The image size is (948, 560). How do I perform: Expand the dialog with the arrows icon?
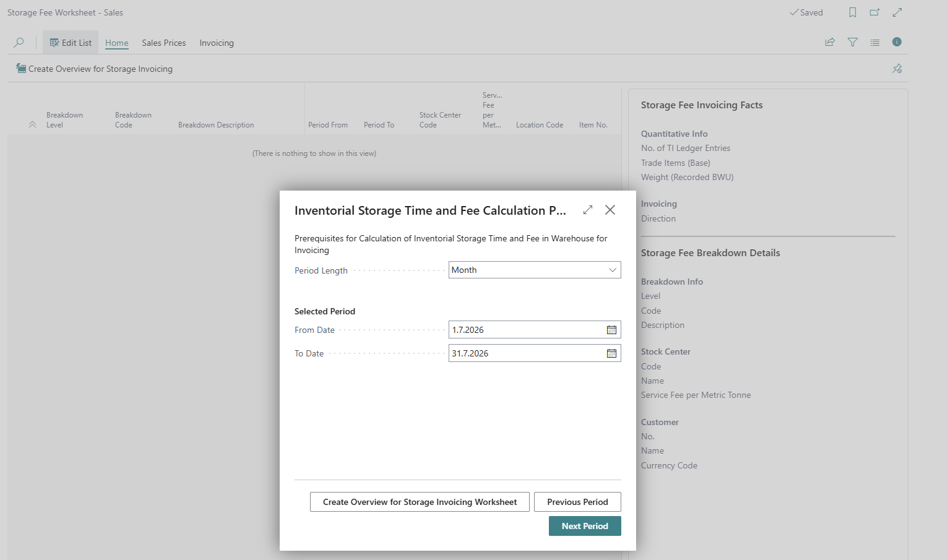[x=588, y=210]
